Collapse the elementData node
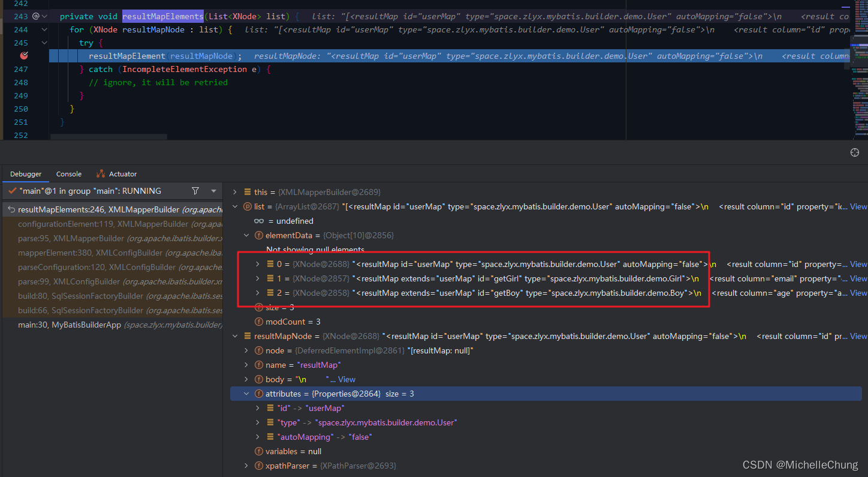 [x=246, y=235]
